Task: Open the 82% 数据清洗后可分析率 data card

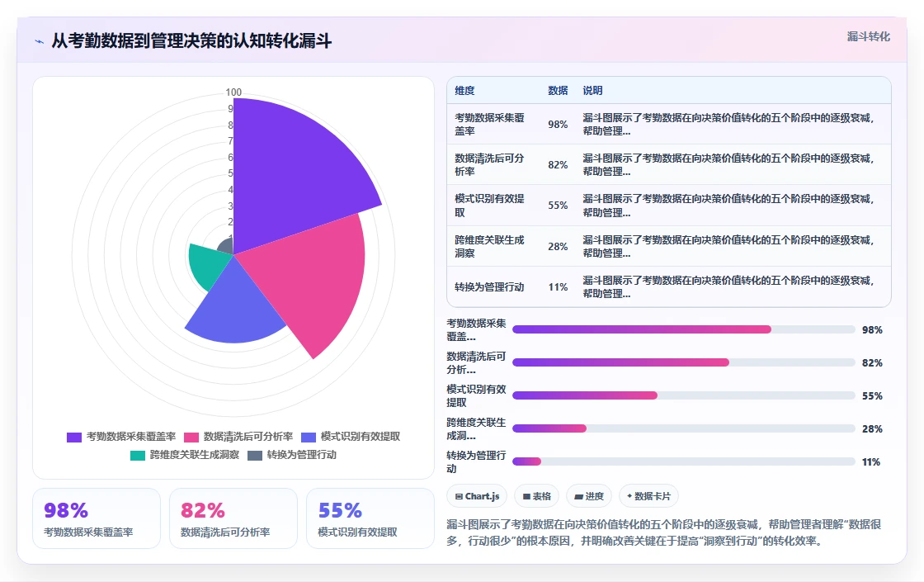Action: [233, 518]
